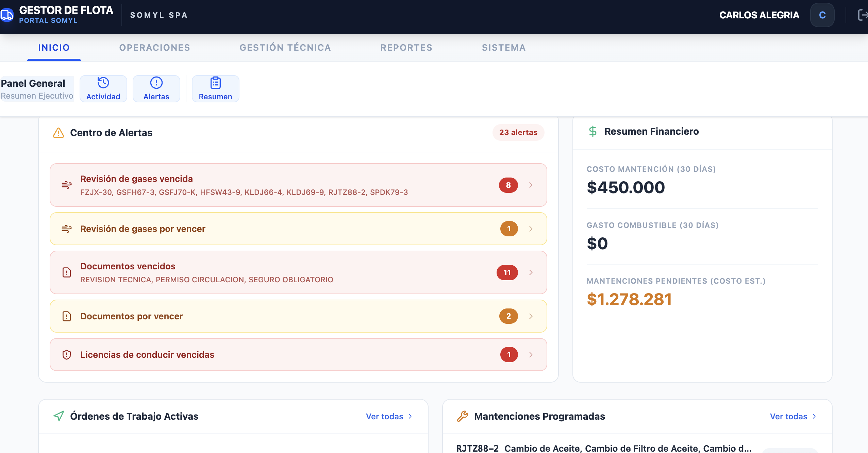Click the fleet truck logo icon
Screen dimensions: 868x453
pos(6,15)
